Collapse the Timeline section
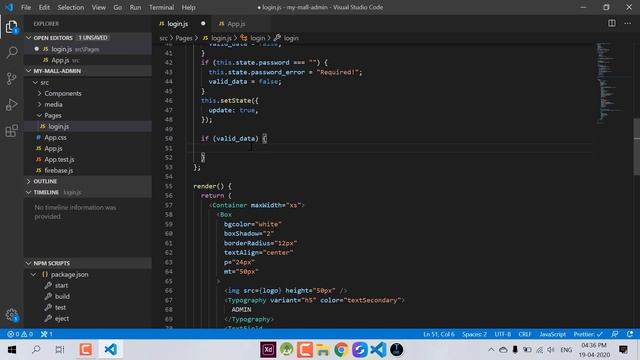This screenshot has width=640, height=360. tap(88, 192)
